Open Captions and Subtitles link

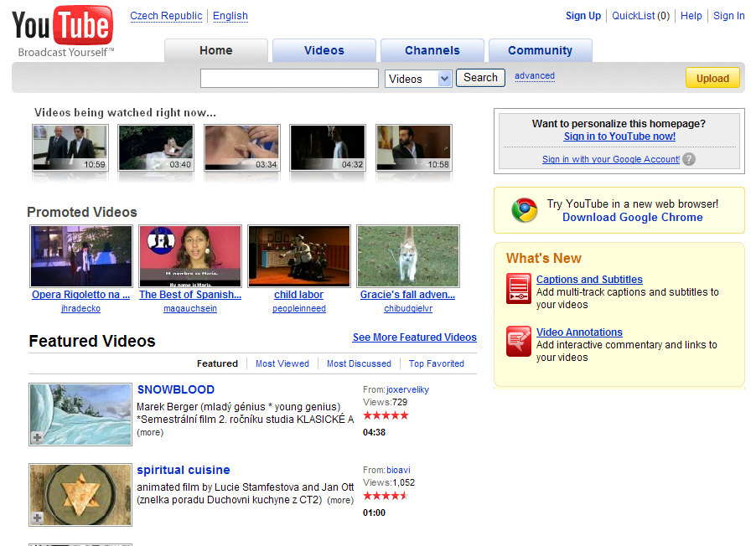(589, 280)
